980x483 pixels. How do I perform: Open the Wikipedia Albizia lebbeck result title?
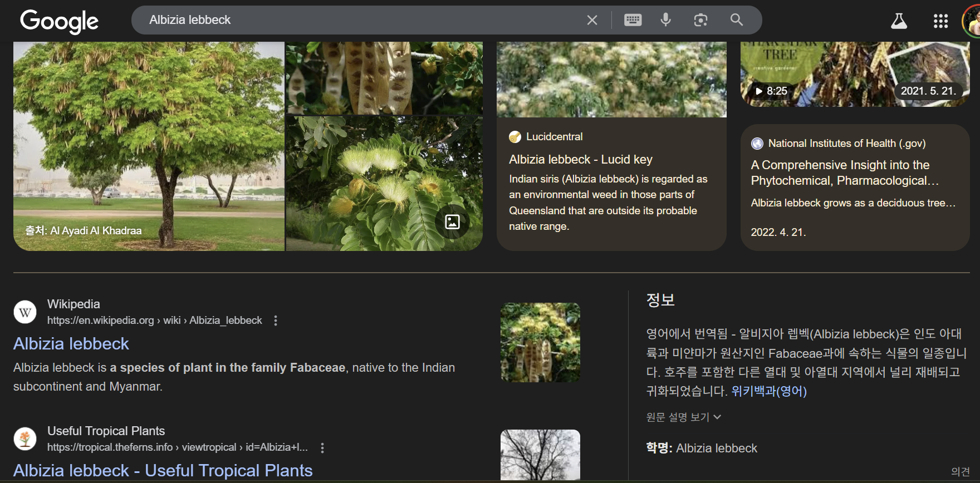click(71, 344)
